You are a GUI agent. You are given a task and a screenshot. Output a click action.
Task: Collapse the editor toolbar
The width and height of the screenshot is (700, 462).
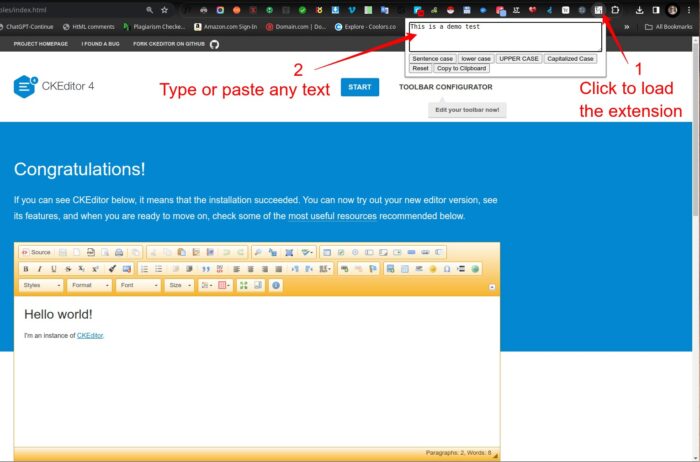click(492, 287)
